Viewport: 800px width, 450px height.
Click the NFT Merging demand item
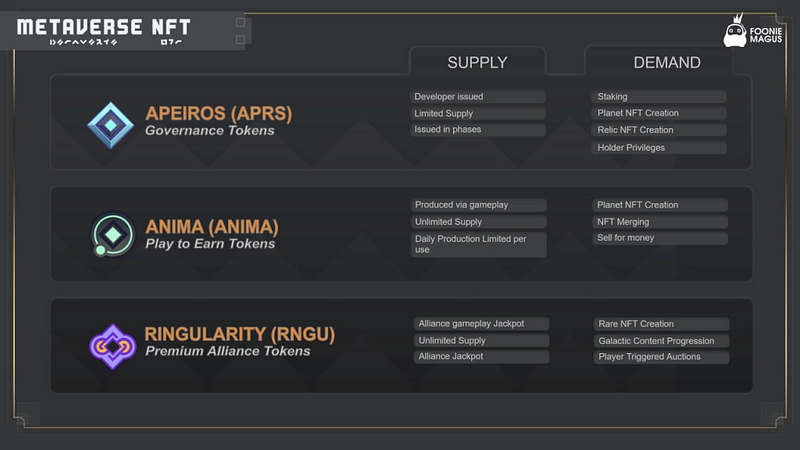(660, 221)
